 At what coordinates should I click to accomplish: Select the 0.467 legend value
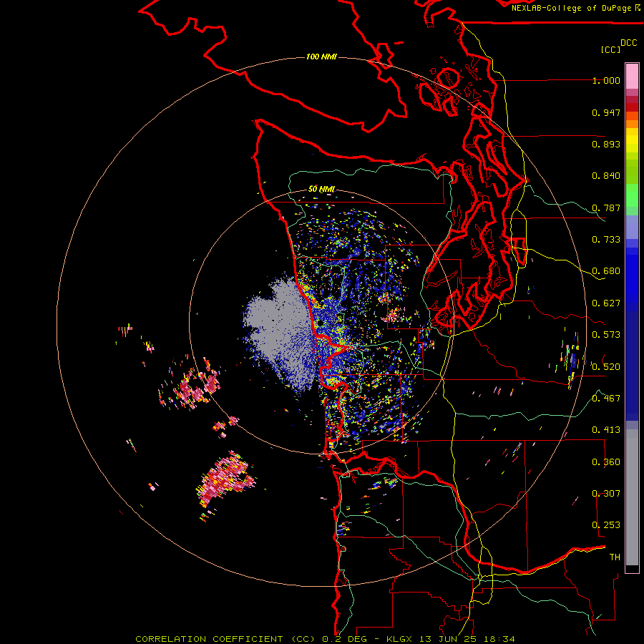[x=606, y=399]
